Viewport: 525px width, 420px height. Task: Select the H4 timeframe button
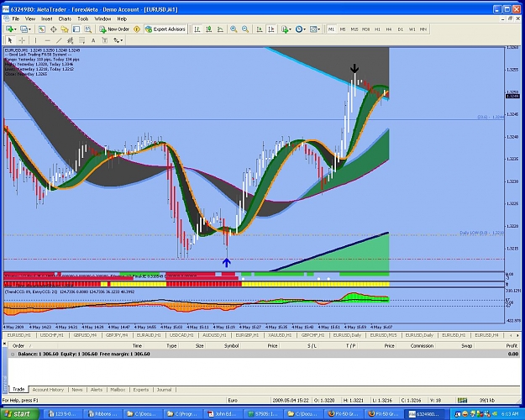click(x=389, y=29)
